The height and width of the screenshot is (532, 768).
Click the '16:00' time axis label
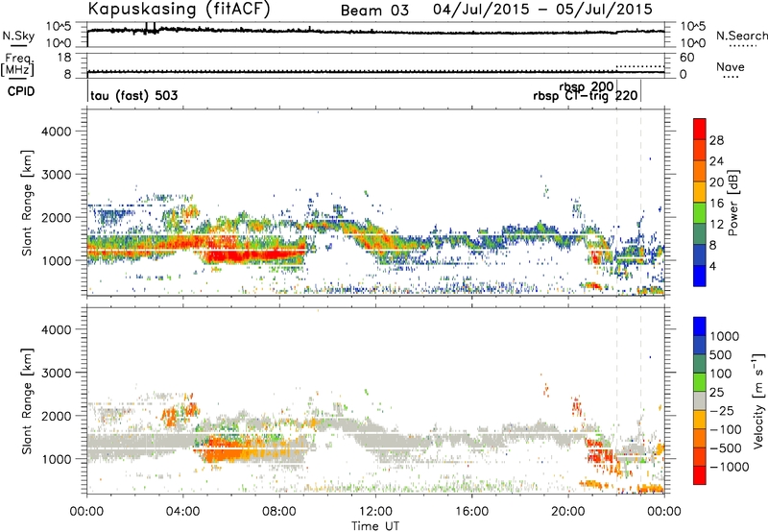[471, 512]
